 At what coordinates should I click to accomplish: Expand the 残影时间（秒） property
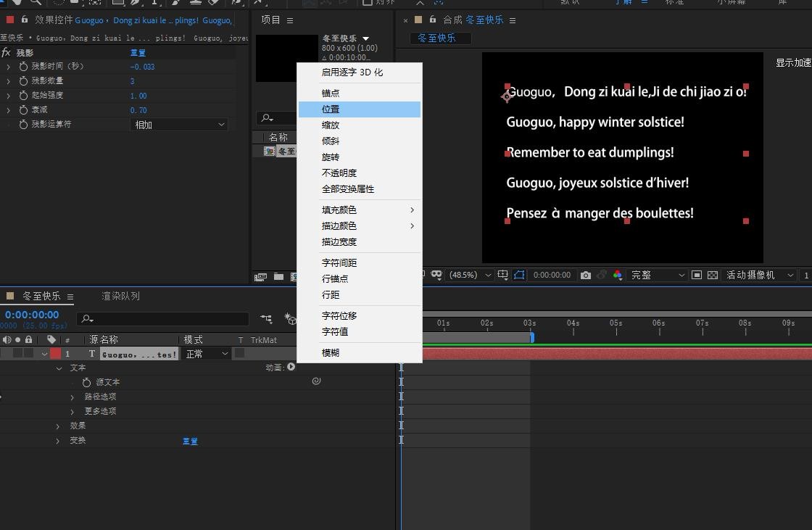tap(8, 66)
